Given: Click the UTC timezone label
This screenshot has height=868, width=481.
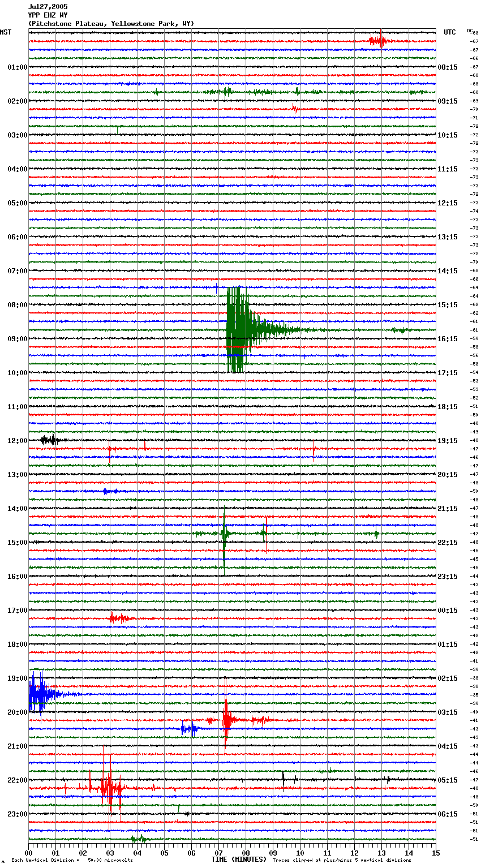Looking at the screenshot, I should pos(449,32).
